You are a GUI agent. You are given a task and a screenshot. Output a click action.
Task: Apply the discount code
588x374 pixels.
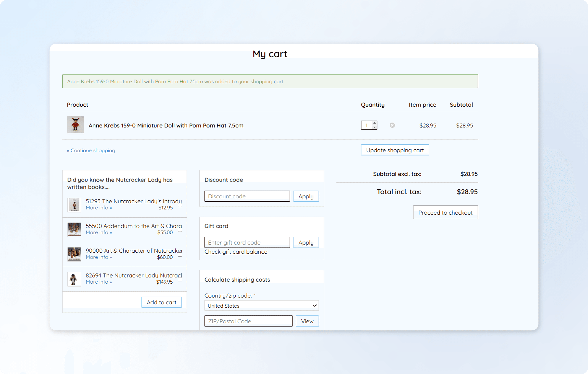pos(306,196)
